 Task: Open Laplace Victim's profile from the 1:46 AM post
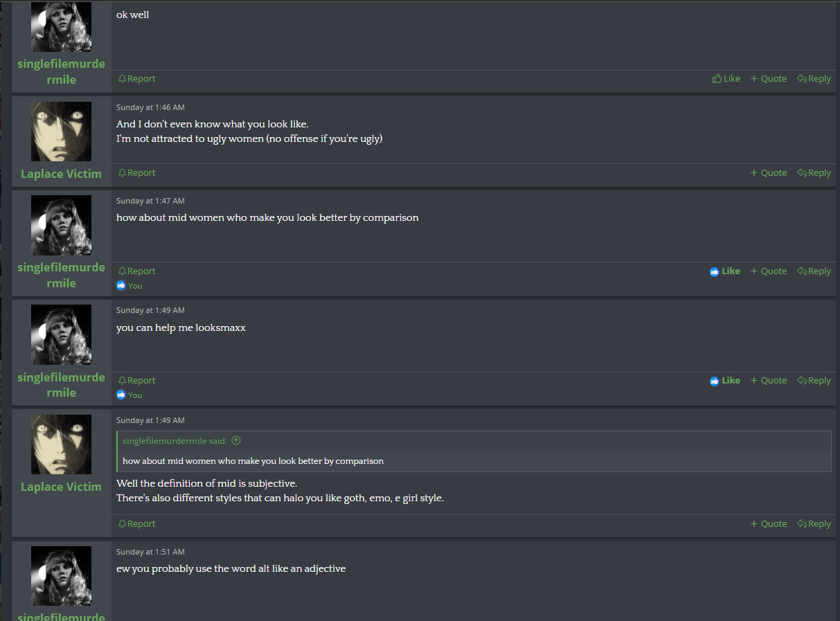pyautogui.click(x=61, y=174)
